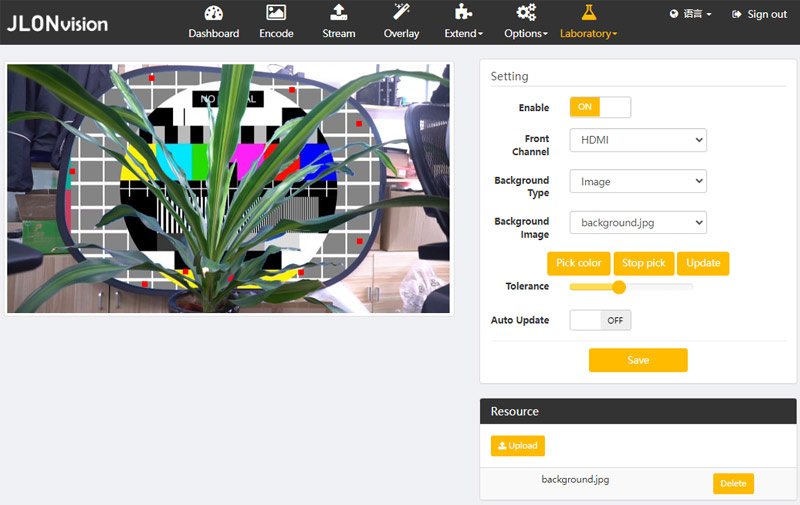The width and height of the screenshot is (800, 505).
Task: Click the Encode picture icon
Action: 276,13
